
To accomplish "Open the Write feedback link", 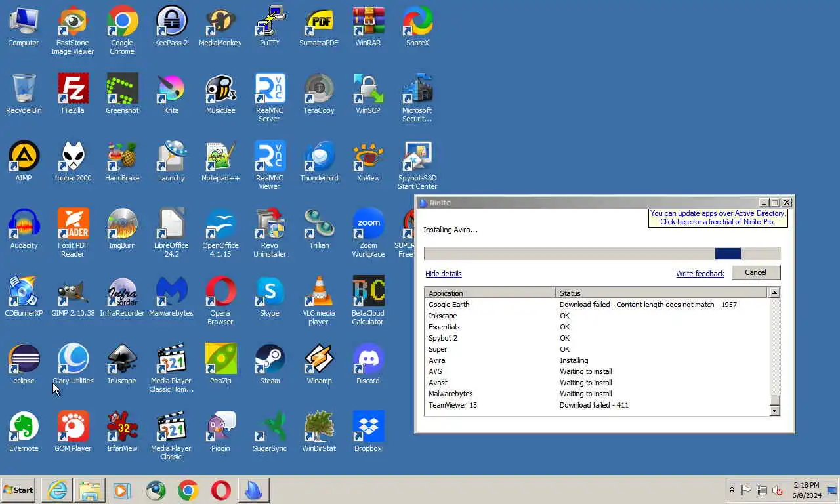I will pyautogui.click(x=700, y=274).
